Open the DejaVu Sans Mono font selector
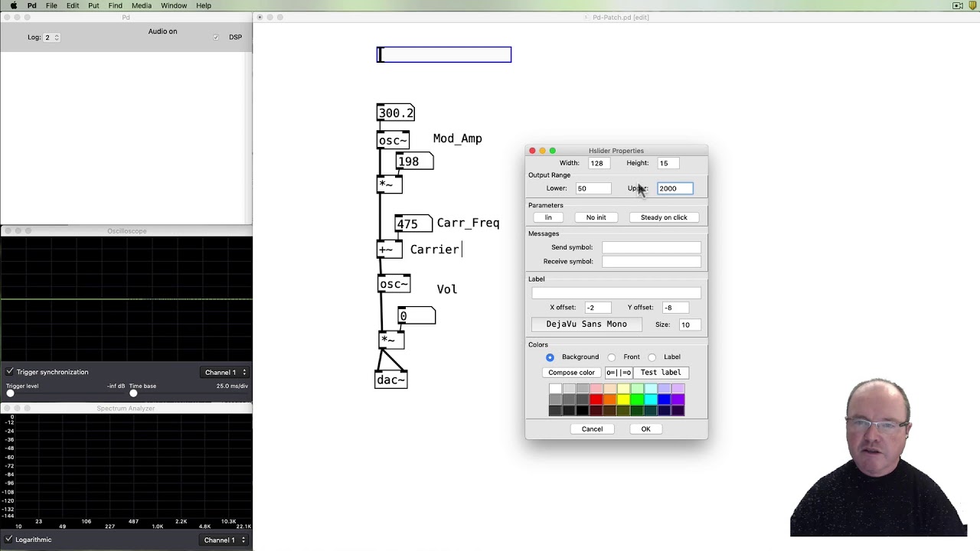Viewport: 980px width, 551px height. tap(586, 324)
